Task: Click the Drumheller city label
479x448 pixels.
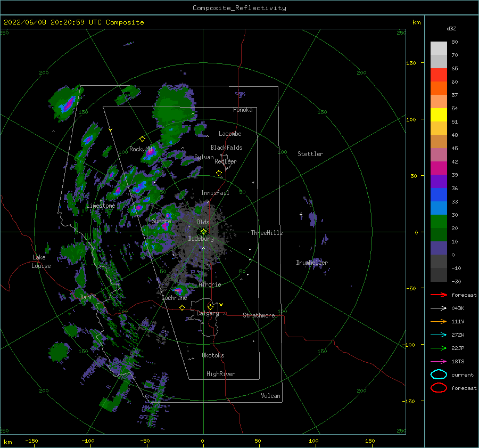Action: pos(312,263)
